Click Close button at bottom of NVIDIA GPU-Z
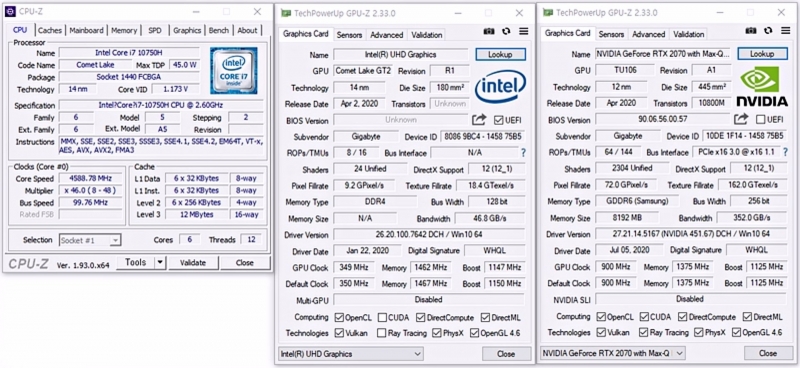This screenshot has height=368, width=800. pyautogui.click(x=768, y=353)
